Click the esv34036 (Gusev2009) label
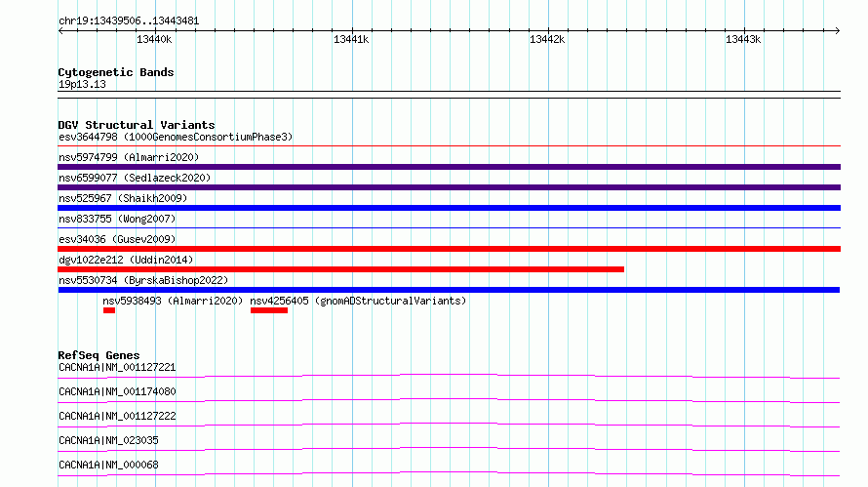Viewport: 868px width, 487px height. (x=117, y=239)
